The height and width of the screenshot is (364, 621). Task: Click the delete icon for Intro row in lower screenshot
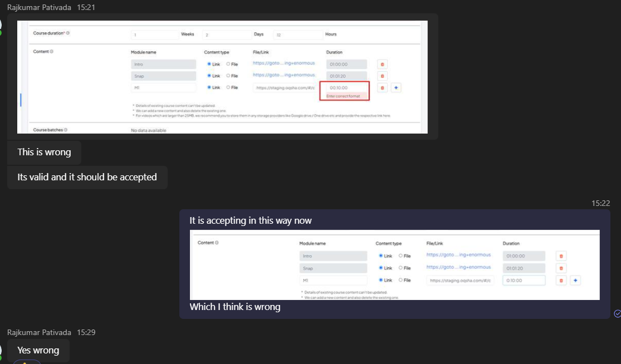click(561, 255)
